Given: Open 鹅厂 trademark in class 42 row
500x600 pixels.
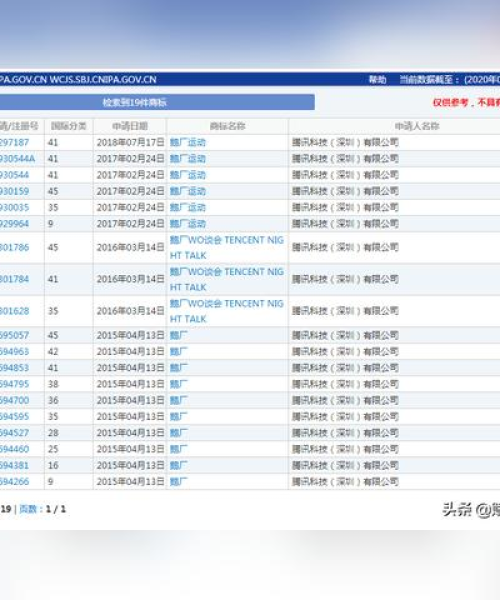Looking at the screenshot, I should 179,351.
